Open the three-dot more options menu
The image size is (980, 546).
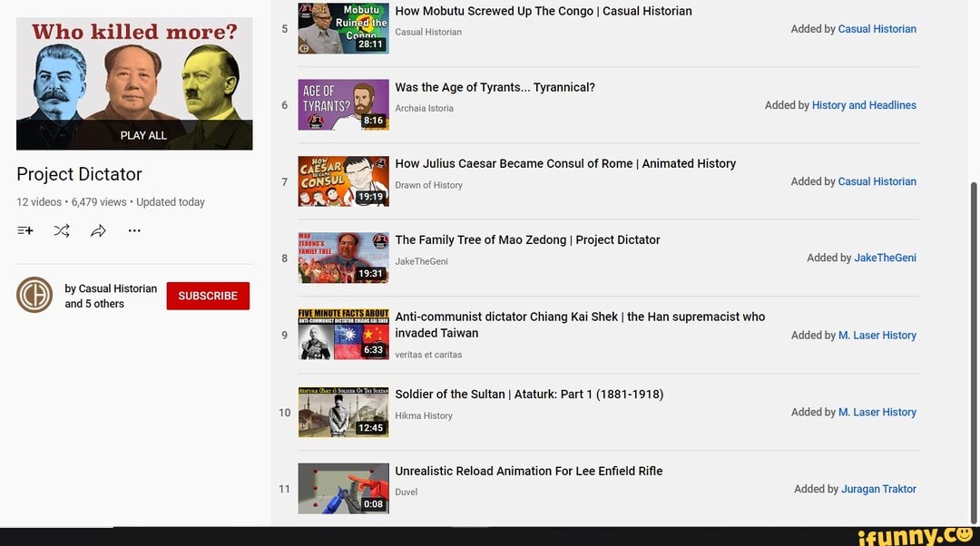tap(134, 230)
